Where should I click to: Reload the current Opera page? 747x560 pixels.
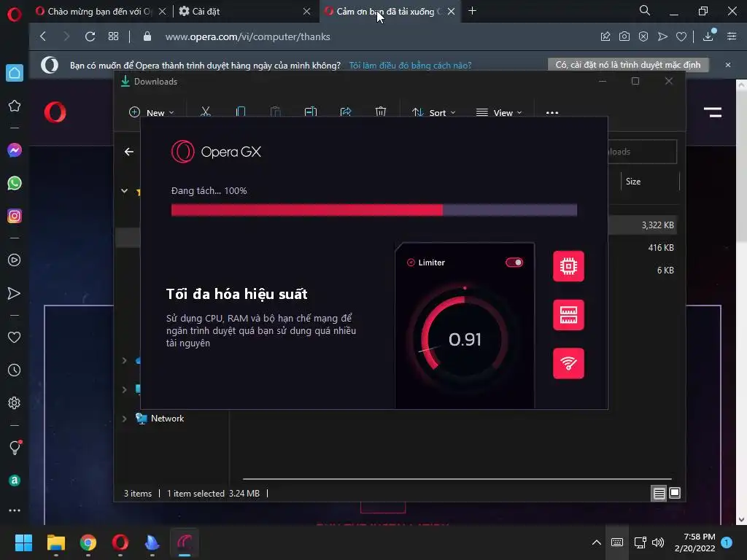pyautogui.click(x=90, y=36)
